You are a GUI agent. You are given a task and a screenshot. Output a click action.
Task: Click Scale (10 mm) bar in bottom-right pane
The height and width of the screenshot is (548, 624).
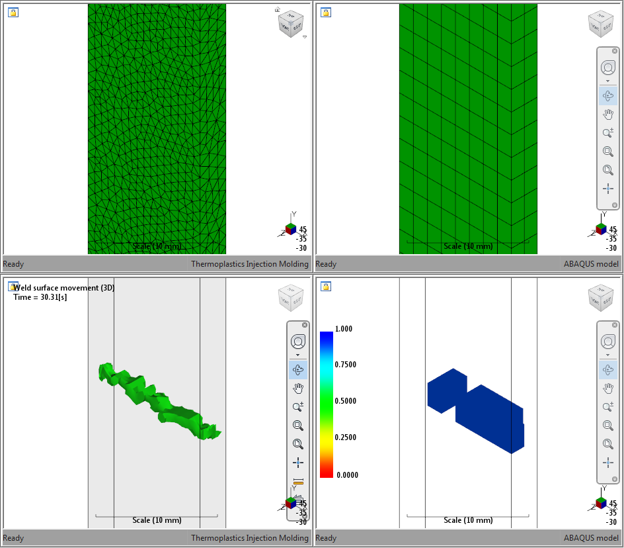coord(468,519)
